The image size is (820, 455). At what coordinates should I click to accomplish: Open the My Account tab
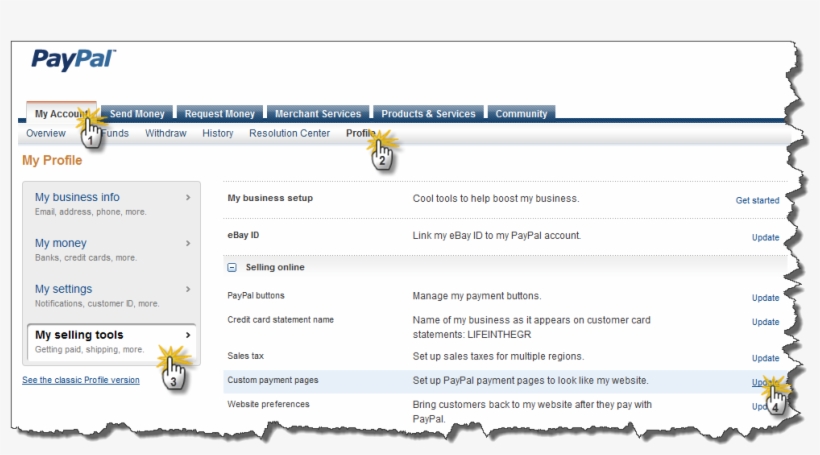point(62,113)
